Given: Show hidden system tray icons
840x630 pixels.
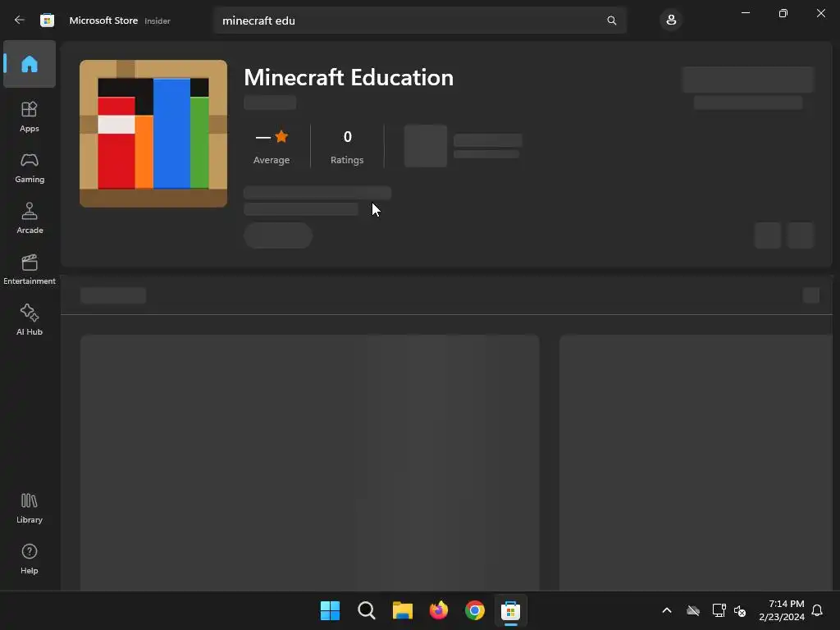Looking at the screenshot, I should tap(667, 610).
